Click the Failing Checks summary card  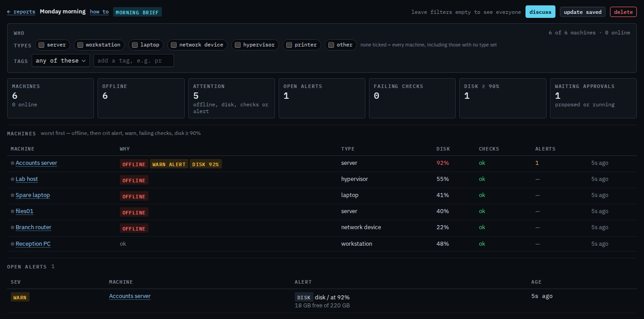point(412,98)
